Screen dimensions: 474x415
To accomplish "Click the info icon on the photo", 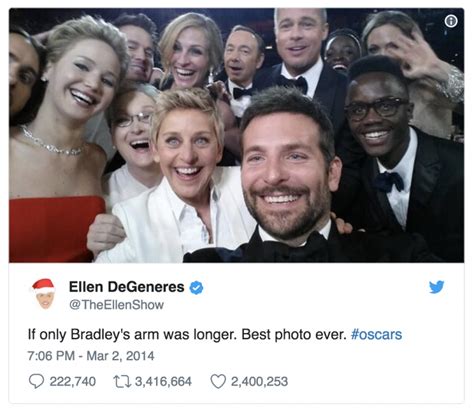I will [451, 21].
